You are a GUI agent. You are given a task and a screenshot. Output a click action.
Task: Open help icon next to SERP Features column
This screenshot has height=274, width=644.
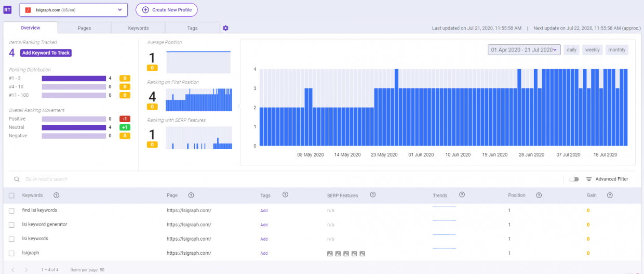click(x=373, y=195)
